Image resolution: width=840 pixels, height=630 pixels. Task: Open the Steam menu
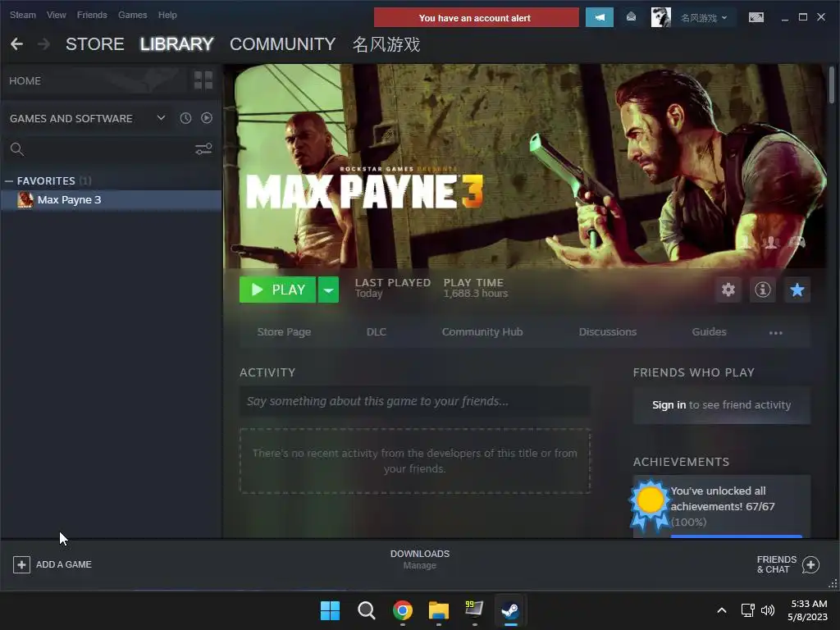pyautogui.click(x=22, y=15)
